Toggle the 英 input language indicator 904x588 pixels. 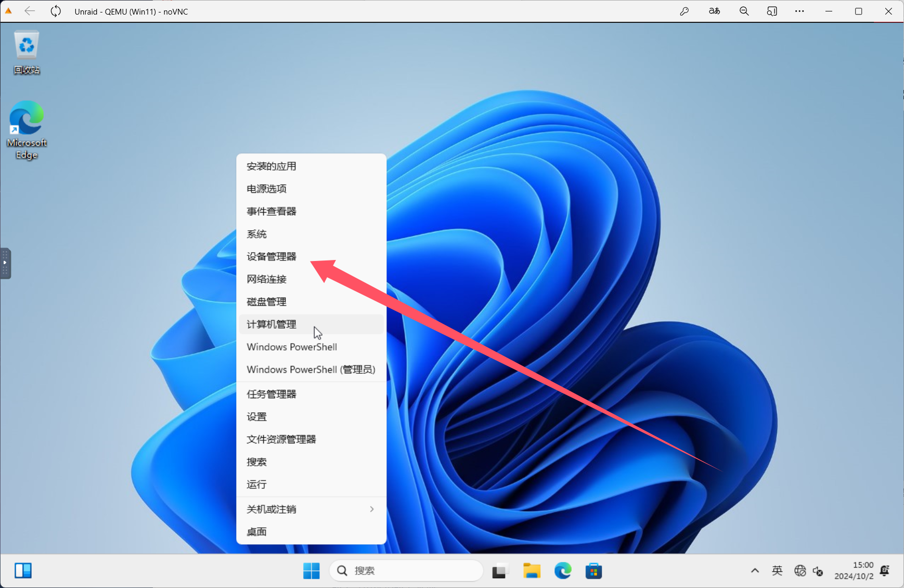(x=777, y=571)
